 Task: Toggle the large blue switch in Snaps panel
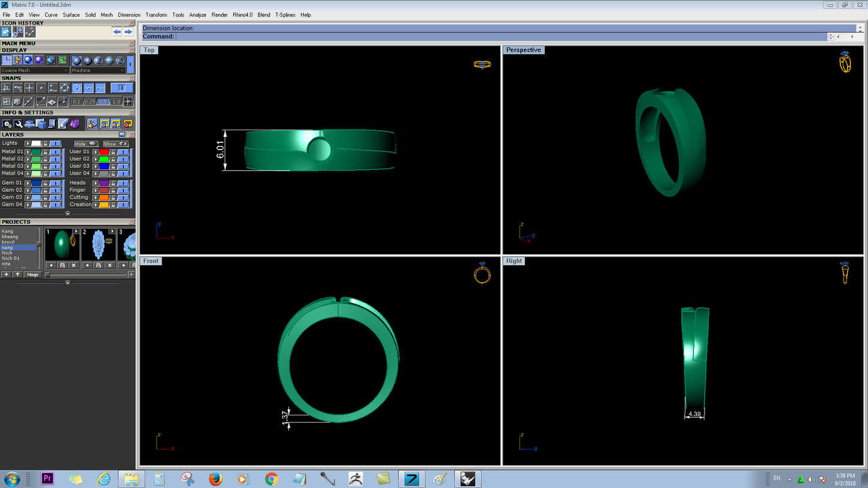pyautogui.click(x=122, y=88)
